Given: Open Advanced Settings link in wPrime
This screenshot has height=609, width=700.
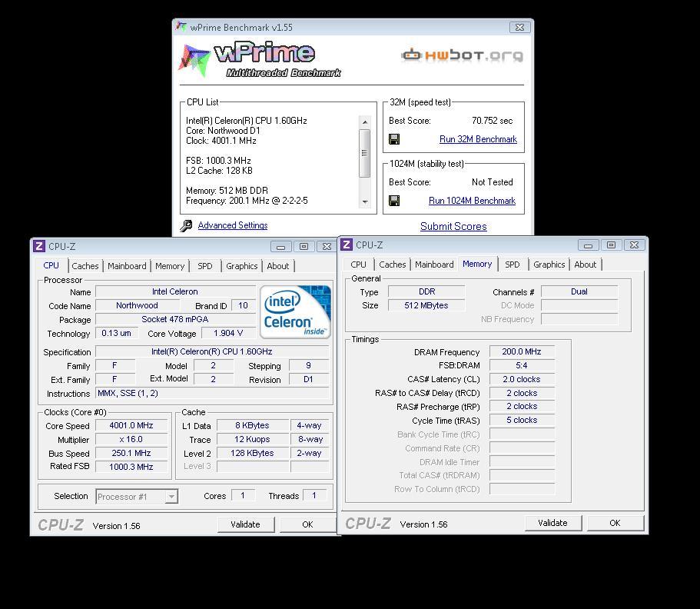Looking at the screenshot, I should (233, 225).
